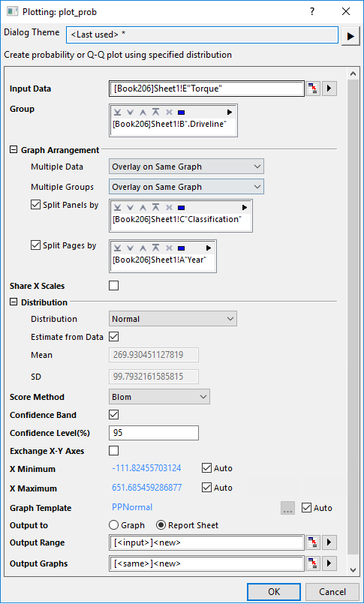Open the Input Data flyout arrow menu
This screenshot has height=604, width=364.
(329, 89)
